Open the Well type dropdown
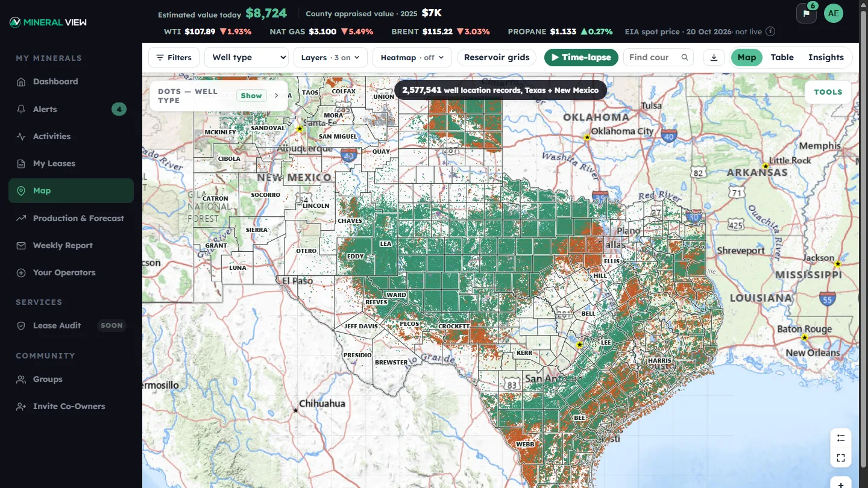The width and height of the screenshot is (868, 488). click(247, 57)
